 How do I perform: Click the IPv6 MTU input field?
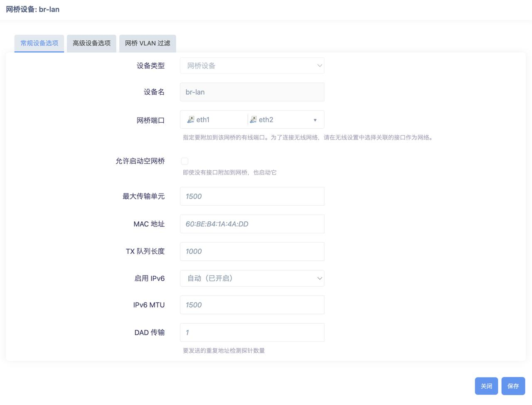pyautogui.click(x=252, y=305)
